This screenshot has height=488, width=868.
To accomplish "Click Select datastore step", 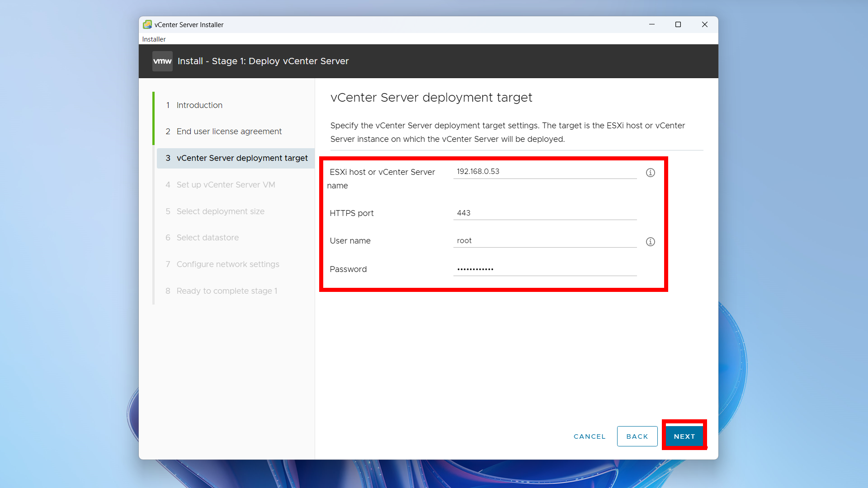I will (x=208, y=238).
